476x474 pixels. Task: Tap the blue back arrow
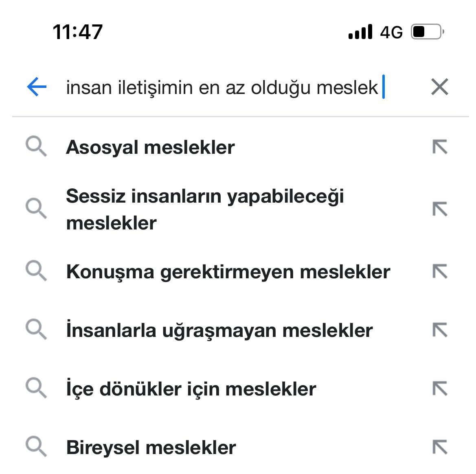[x=37, y=87]
